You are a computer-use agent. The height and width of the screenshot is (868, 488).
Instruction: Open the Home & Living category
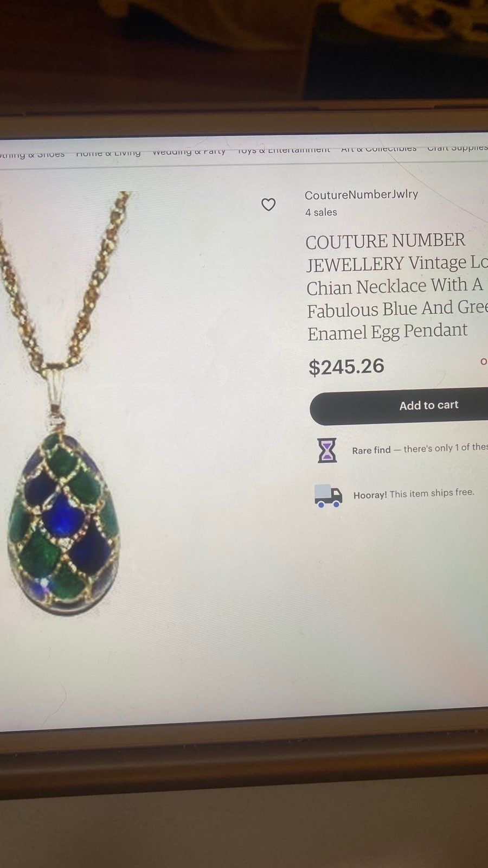pos(108,153)
